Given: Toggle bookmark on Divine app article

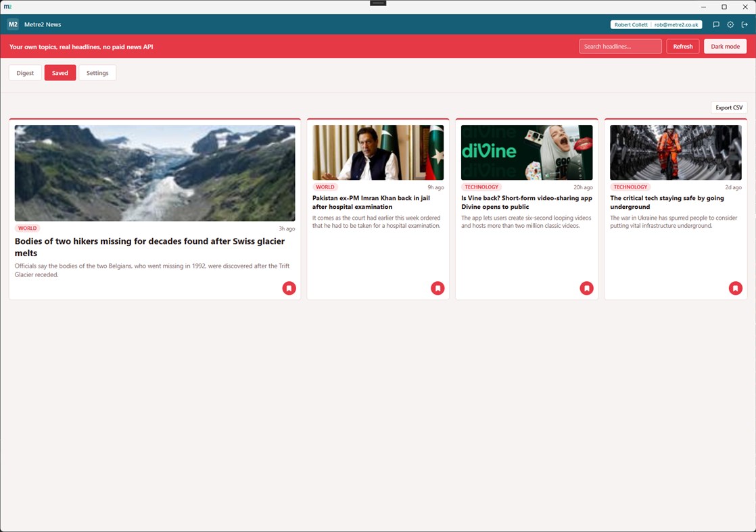Looking at the screenshot, I should (587, 288).
